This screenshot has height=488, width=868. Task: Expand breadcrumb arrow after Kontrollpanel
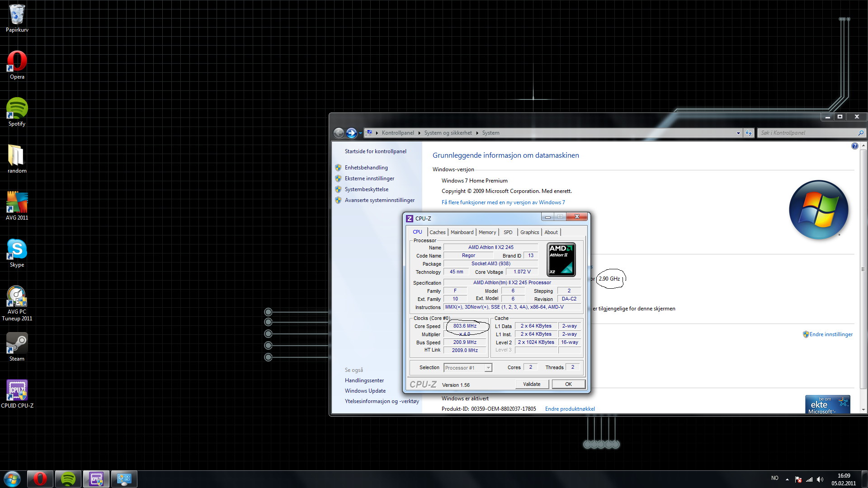(419, 133)
